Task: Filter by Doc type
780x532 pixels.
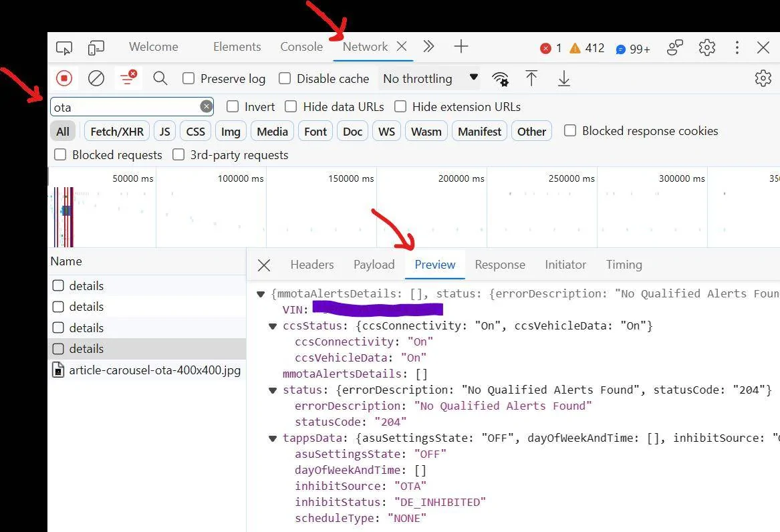Action: pyautogui.click(x=353, y=131)
